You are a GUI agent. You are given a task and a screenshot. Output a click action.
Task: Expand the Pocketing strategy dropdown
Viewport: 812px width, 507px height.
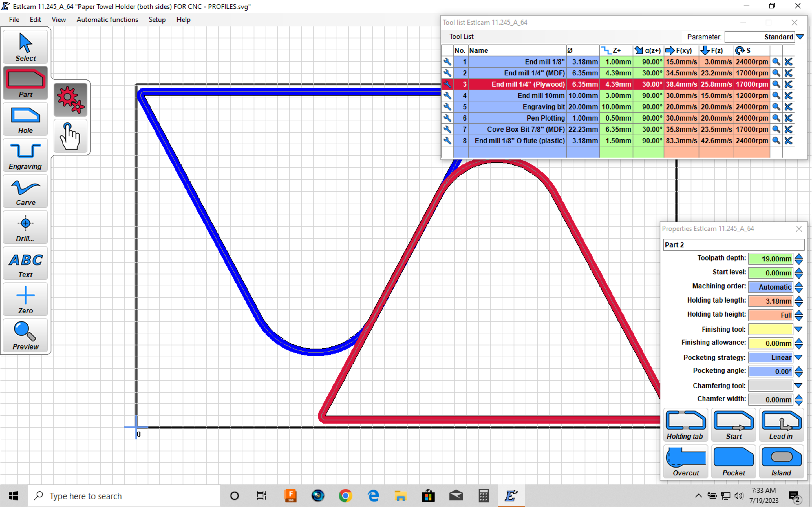tap(798, 357)
